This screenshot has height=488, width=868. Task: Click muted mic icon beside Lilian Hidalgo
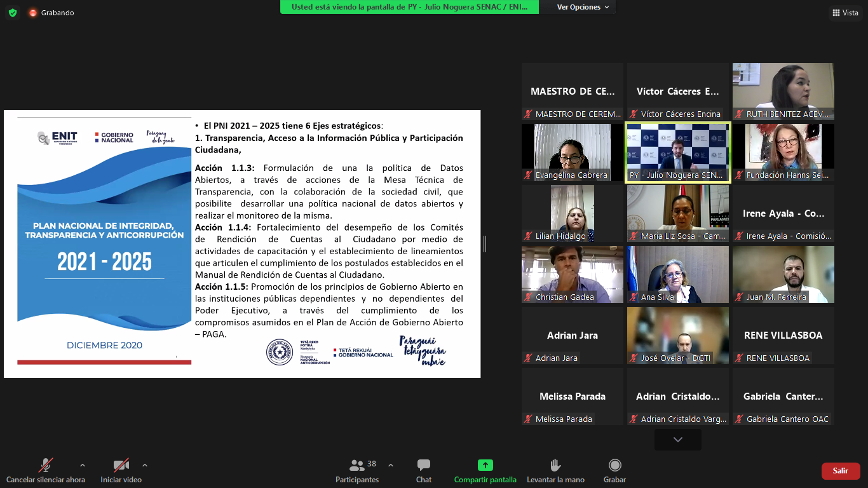click(x=528, y=236)
